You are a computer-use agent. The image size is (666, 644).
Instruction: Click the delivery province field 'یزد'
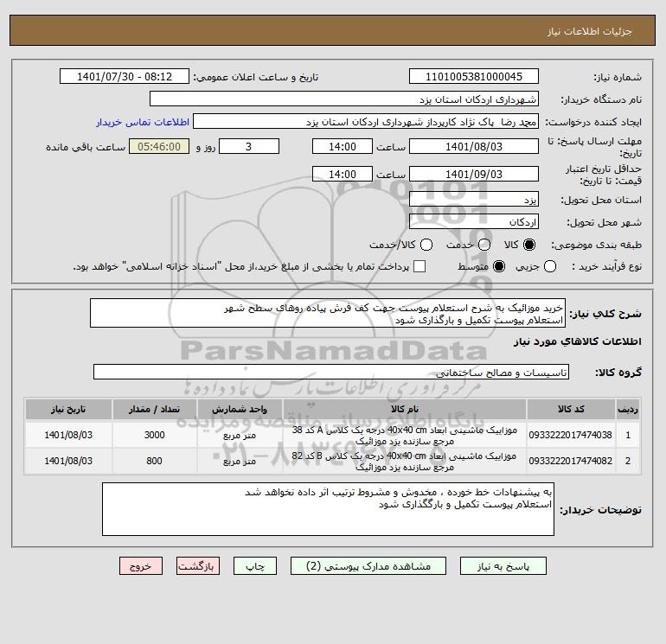click(x=474, y=199)
